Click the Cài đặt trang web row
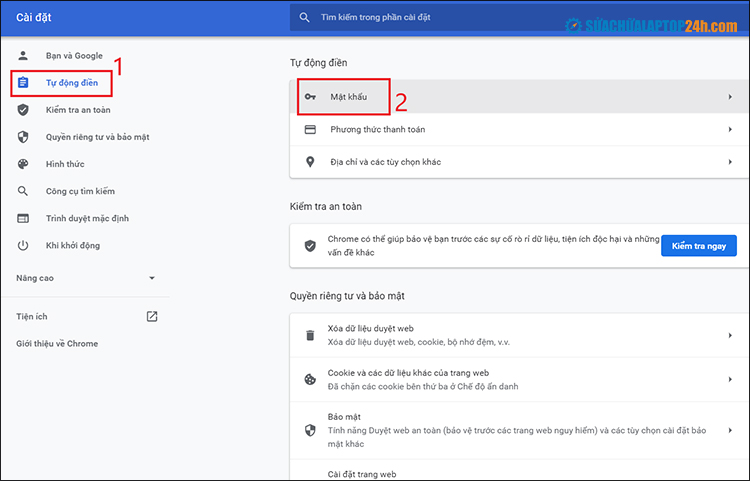The height and width of the screenshot is (481, 750). click(519, 472)
